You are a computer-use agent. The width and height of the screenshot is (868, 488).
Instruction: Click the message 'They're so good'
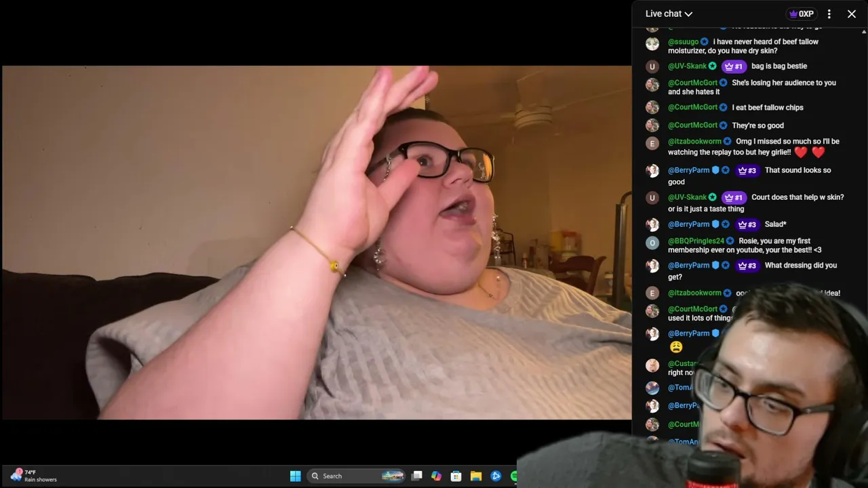click(757, 125)
